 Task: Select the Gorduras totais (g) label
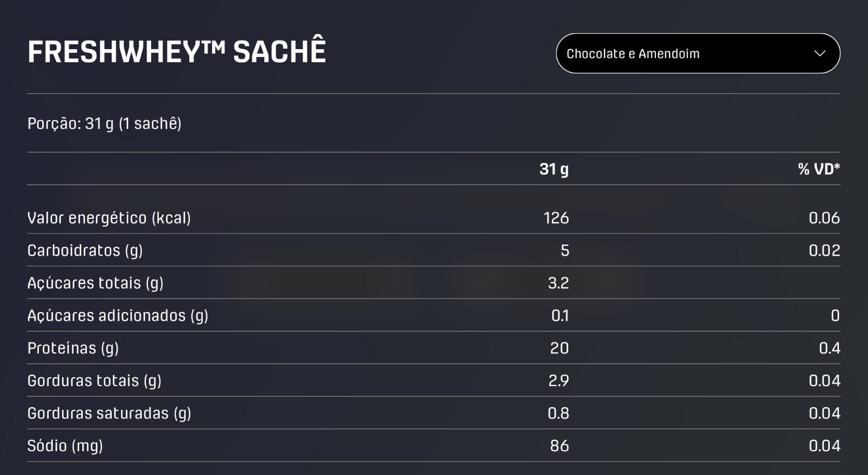(x=94, y=381)
